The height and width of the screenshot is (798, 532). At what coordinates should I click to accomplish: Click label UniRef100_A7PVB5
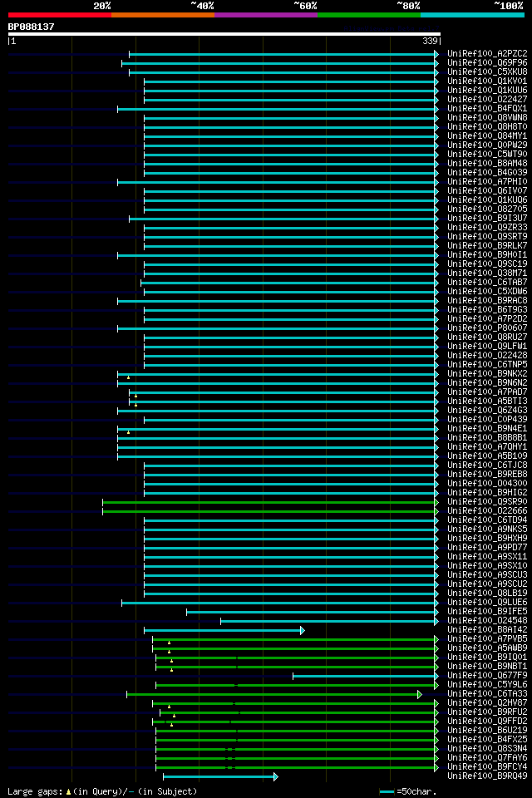point(487,640)
